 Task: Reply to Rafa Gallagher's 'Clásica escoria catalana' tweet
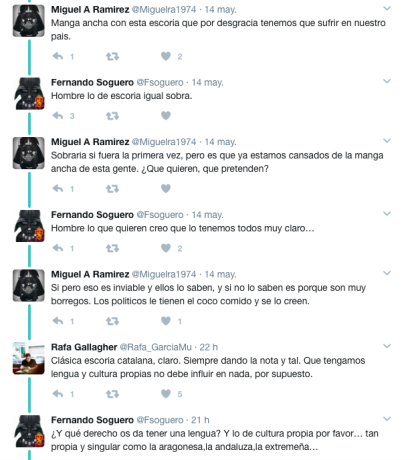[58, 394]
